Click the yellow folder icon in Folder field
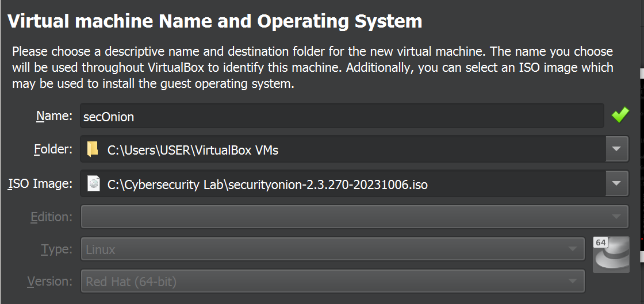 (x=93, y=150)
